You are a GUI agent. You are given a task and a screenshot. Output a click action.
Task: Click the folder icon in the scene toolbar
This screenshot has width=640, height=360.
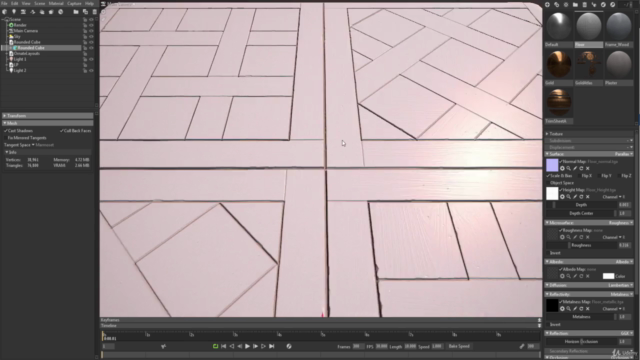[x=76, y=12]
